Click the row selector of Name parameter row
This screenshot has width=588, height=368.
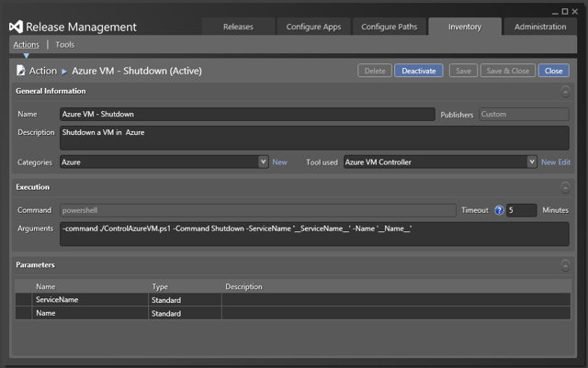(x=24, y=313)
